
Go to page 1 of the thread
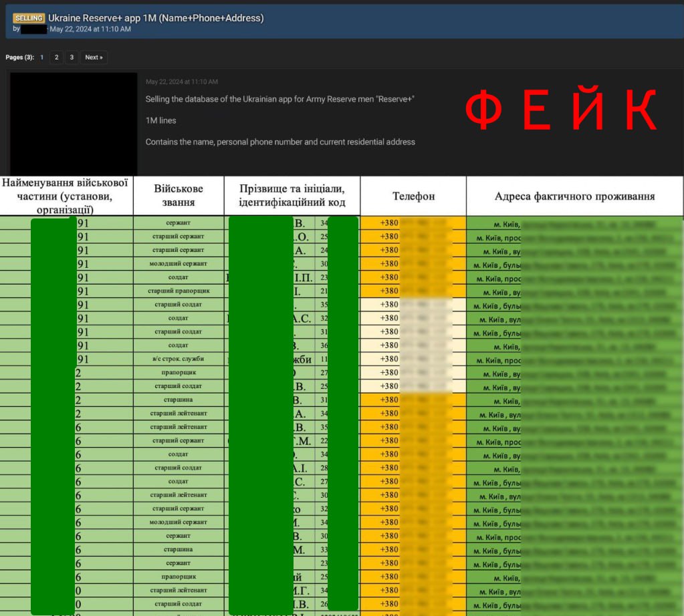(x=42, y=57)
